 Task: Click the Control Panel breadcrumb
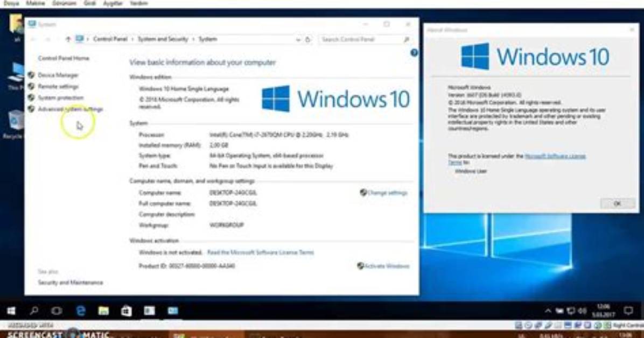(x=110, y=39)
